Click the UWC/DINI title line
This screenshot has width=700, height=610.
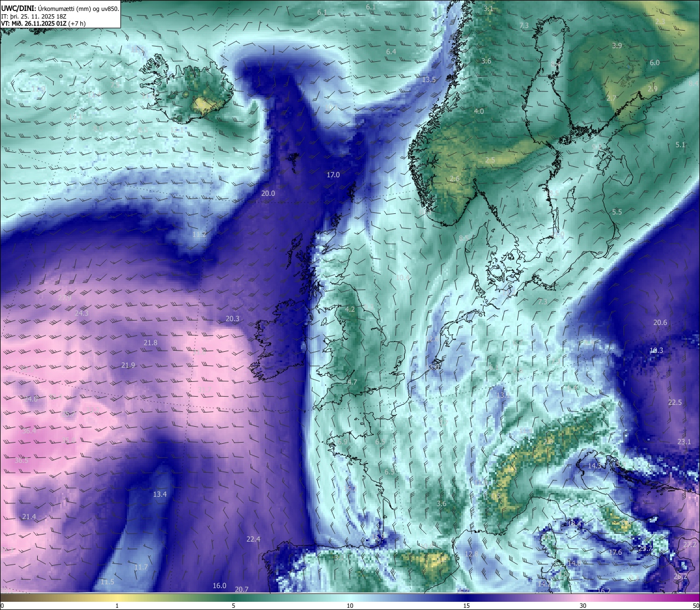tap(60, 8)
